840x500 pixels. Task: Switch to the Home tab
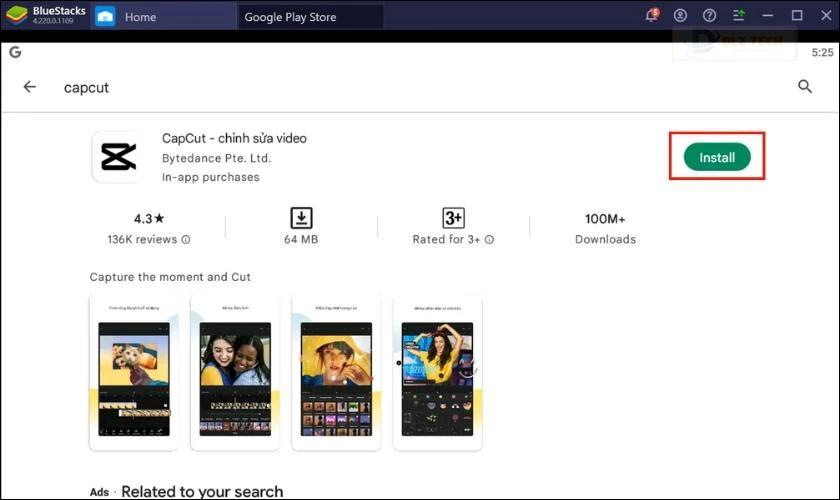coord(163,17)
